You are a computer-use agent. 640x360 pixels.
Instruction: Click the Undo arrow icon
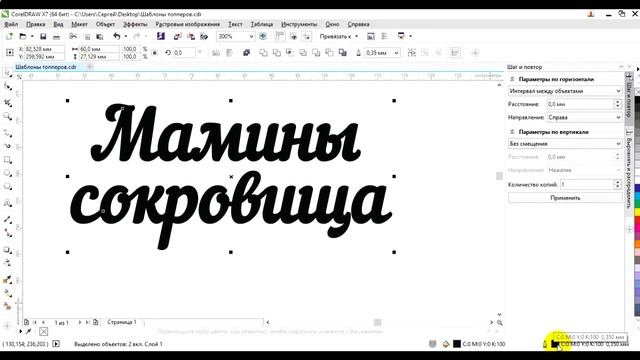117,36
